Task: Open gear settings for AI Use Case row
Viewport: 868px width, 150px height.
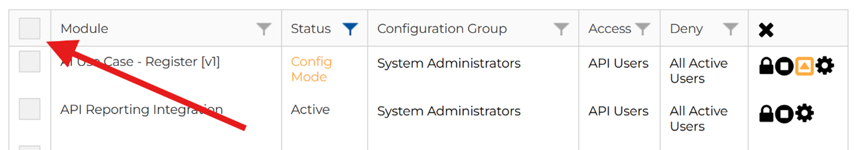Action: click(825, 66)
